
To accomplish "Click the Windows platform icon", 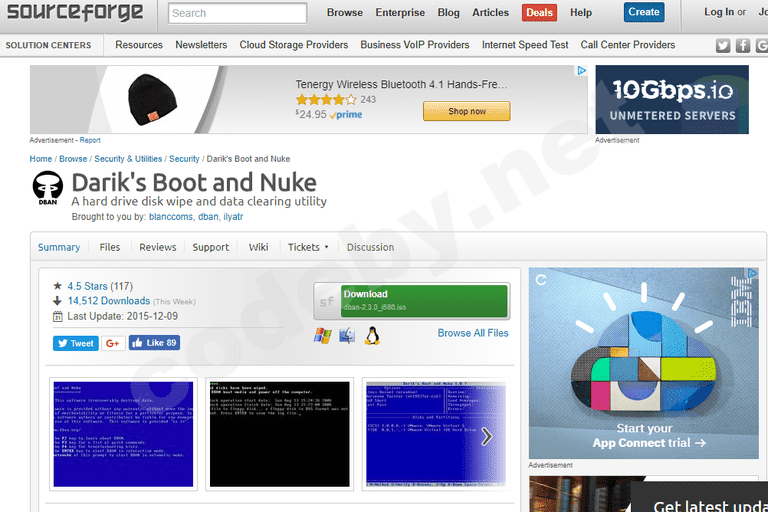I will point(323,335).
